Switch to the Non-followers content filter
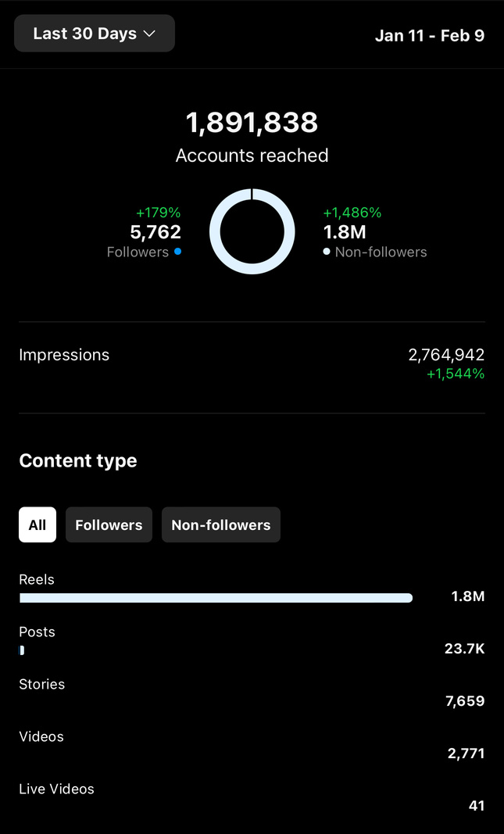 click(220, 525)
